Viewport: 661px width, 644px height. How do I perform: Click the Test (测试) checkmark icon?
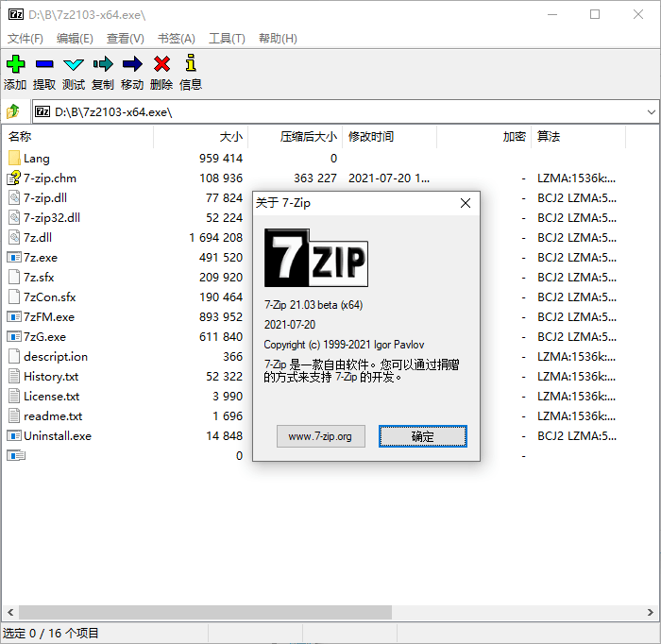74,64
